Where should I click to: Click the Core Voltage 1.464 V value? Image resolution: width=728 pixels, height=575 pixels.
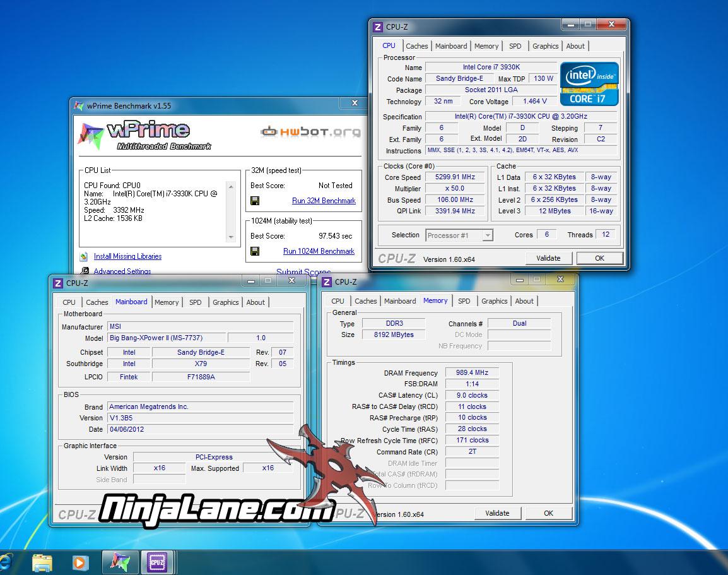pyautogui.click(x=534, y=101)
